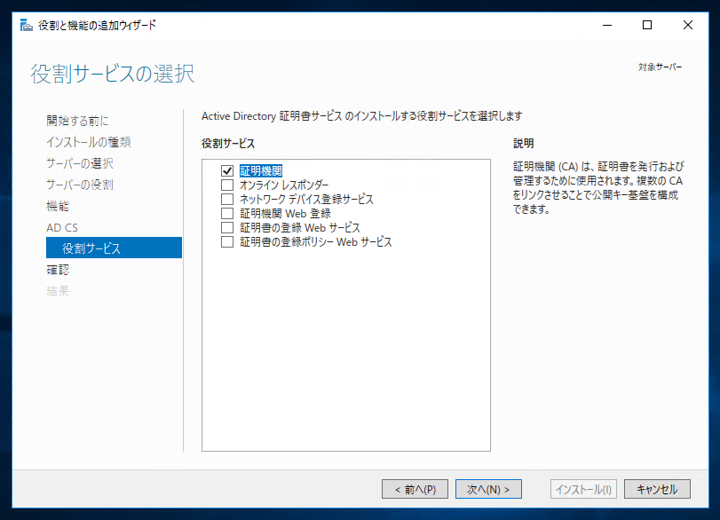The width and height of the screenshot is (720, 520).
Task: Go to the インストールの種類 step
Action: [x=88, y=142]
